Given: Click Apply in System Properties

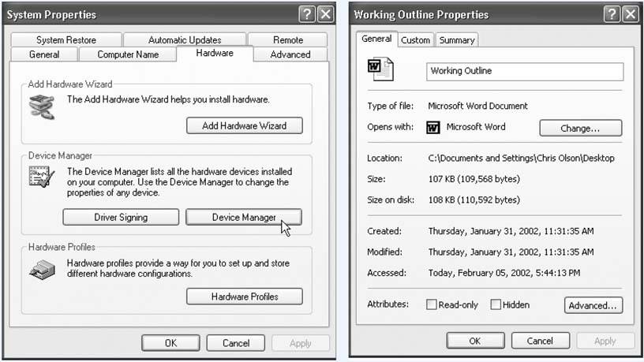Looking at the screenshot, I should point(301,343).
